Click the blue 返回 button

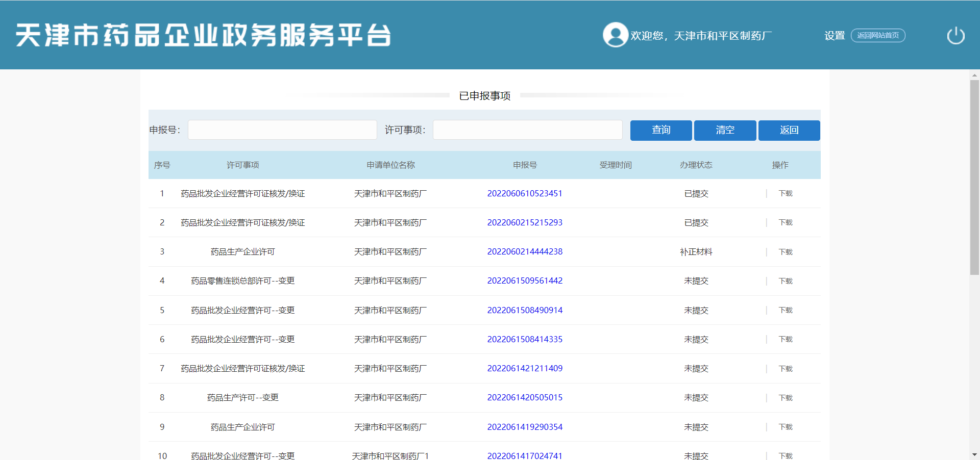[789, 130]
